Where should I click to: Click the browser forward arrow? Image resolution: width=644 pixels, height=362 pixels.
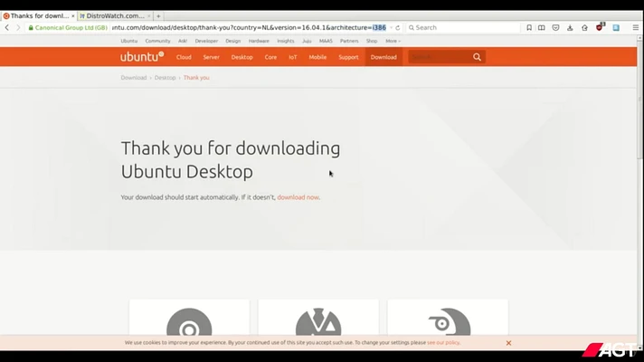pyautogui.click(x=18, y=27)
